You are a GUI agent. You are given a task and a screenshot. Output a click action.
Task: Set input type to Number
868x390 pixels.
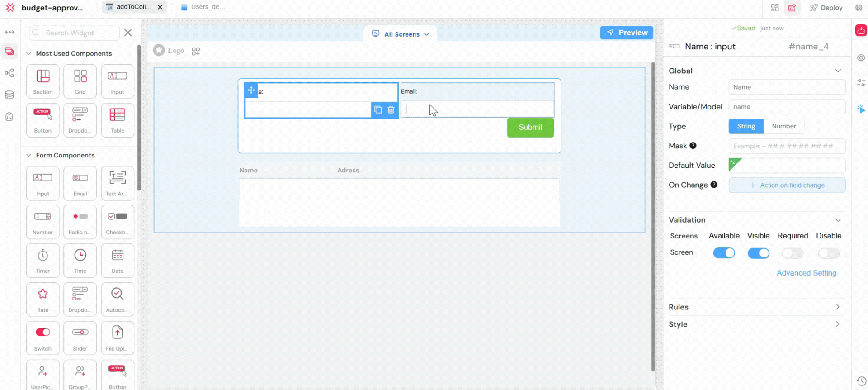click(783, 126)
